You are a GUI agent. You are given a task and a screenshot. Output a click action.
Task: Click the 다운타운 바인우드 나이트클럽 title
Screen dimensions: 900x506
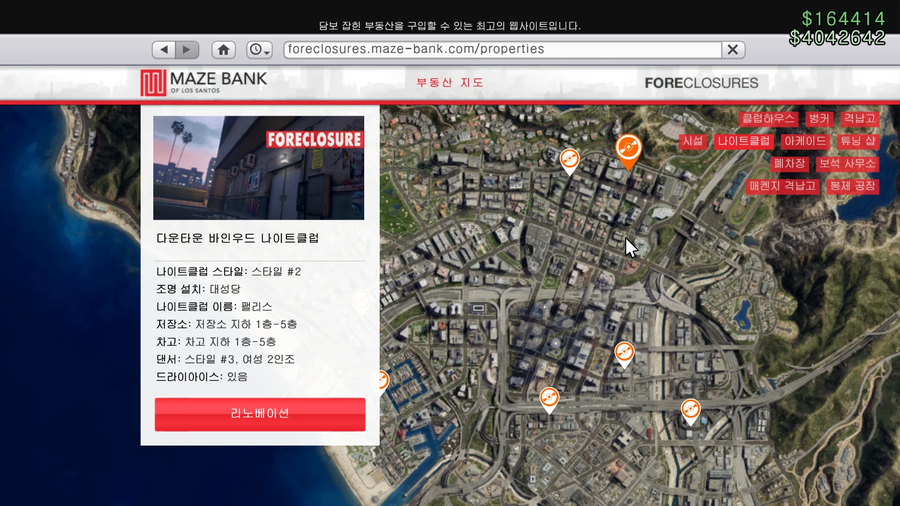point(237,238)
